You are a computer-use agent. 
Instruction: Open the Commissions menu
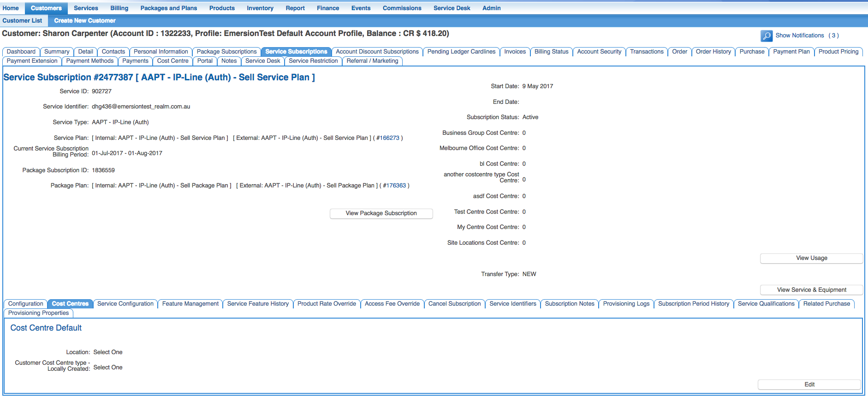click(402, 8)
